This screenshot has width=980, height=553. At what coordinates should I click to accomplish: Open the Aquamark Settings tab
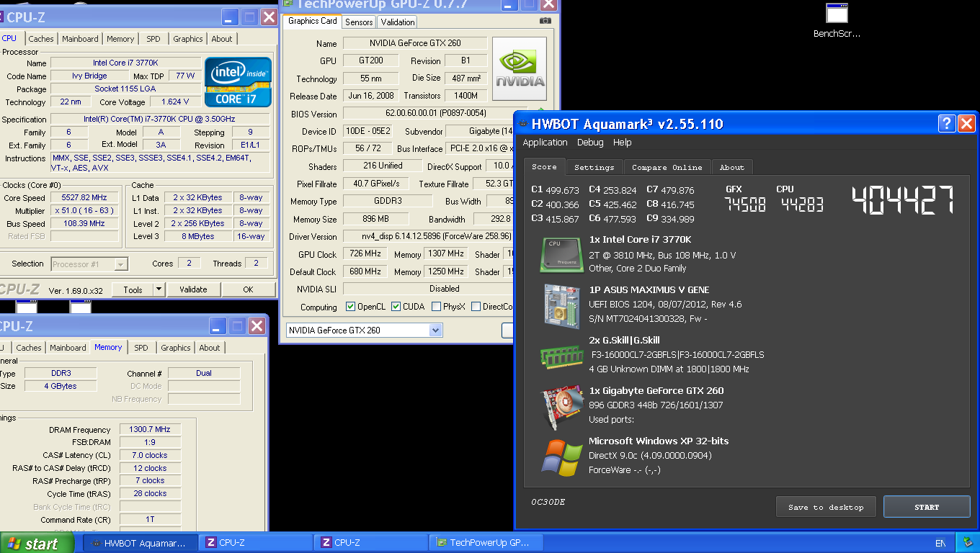point(594,167)
